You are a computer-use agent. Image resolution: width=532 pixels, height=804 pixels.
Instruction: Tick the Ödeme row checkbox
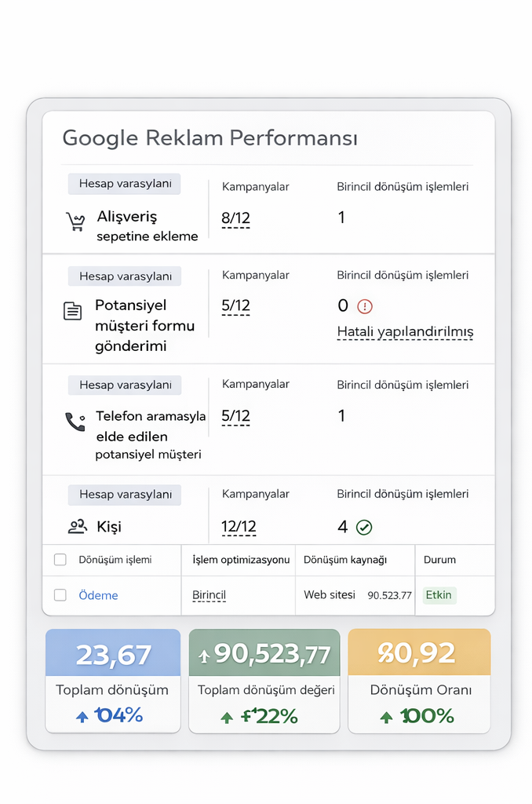(60, 595)
